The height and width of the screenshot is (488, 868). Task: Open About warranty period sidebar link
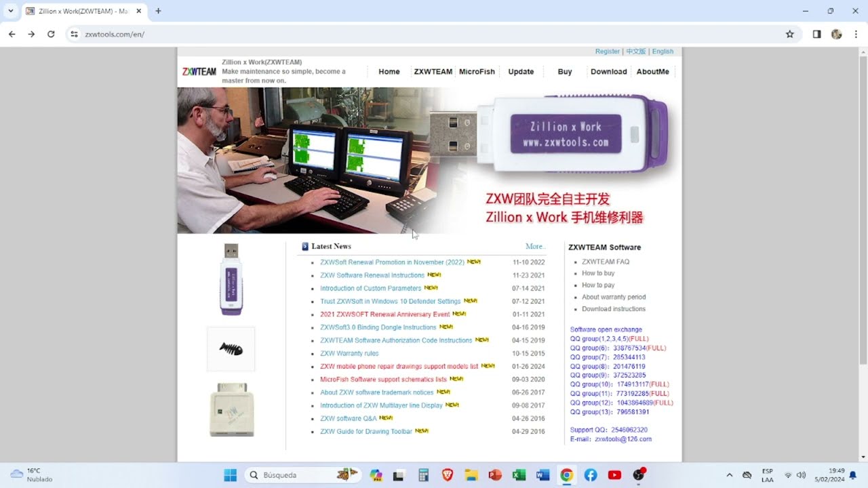[x=614, y=297]
